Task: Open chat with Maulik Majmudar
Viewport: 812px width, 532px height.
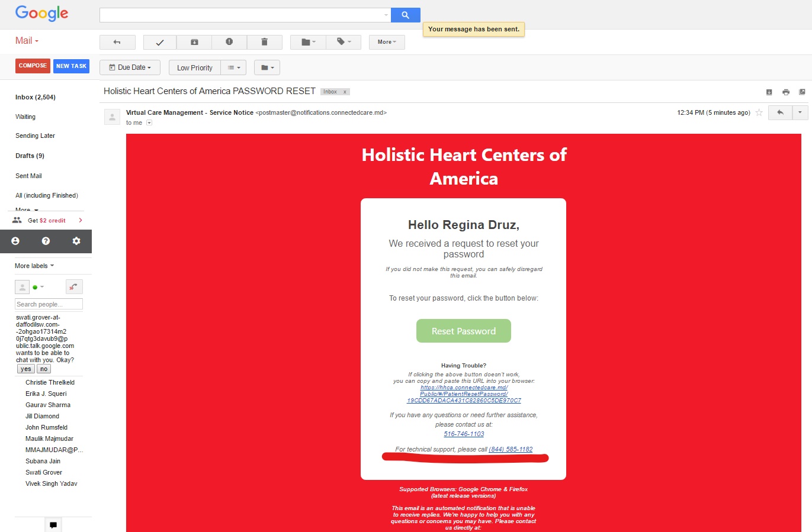Action: [49, 439]
